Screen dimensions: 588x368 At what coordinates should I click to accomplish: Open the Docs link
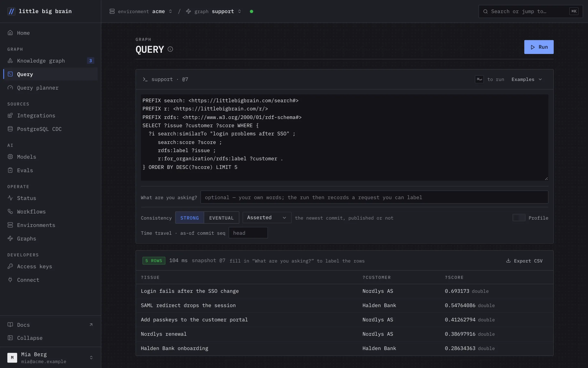click(50, 325)
